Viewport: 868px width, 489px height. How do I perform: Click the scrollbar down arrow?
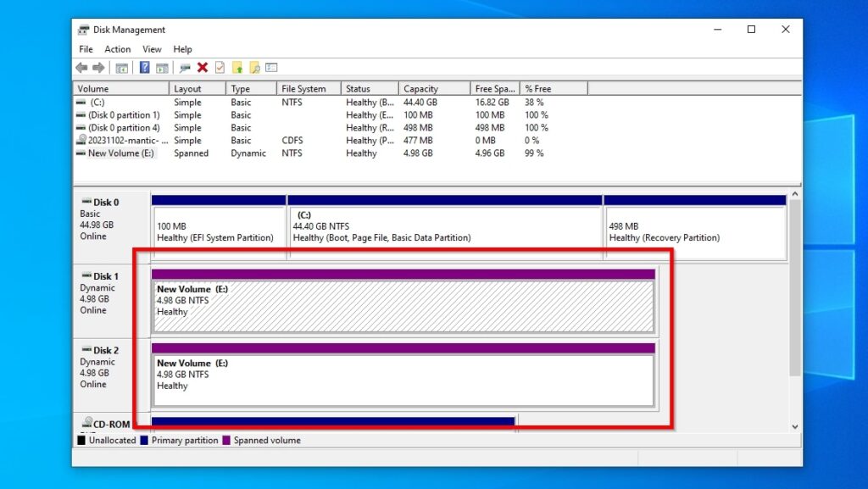click(794, 427)
